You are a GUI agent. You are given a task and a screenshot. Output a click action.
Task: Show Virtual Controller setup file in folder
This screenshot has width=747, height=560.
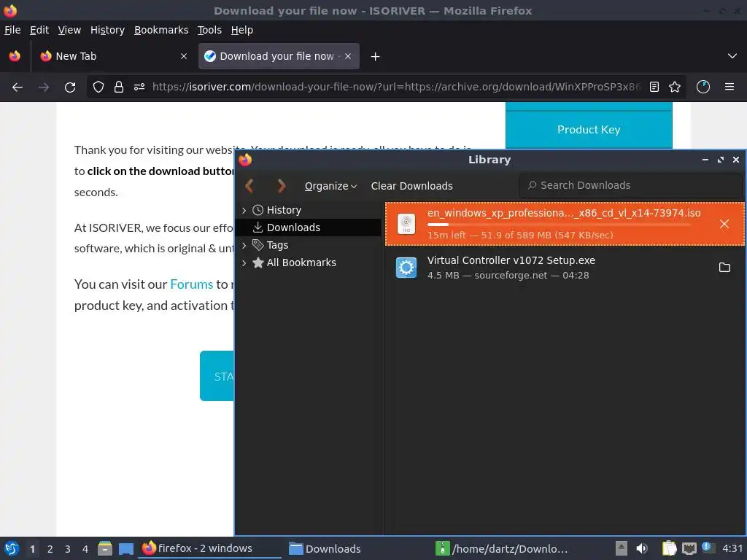pyautogui.click(x=724, y=267)
